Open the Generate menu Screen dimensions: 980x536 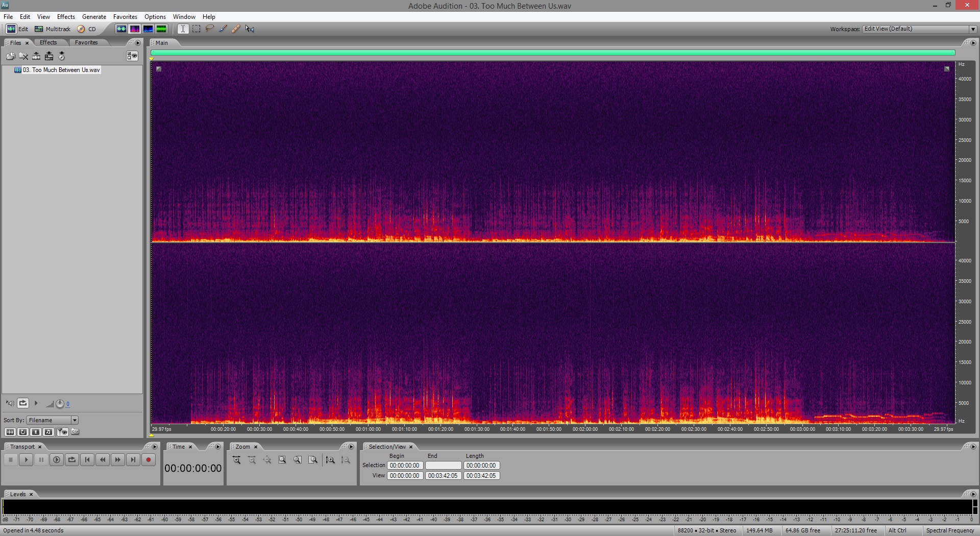coord(94,17)
